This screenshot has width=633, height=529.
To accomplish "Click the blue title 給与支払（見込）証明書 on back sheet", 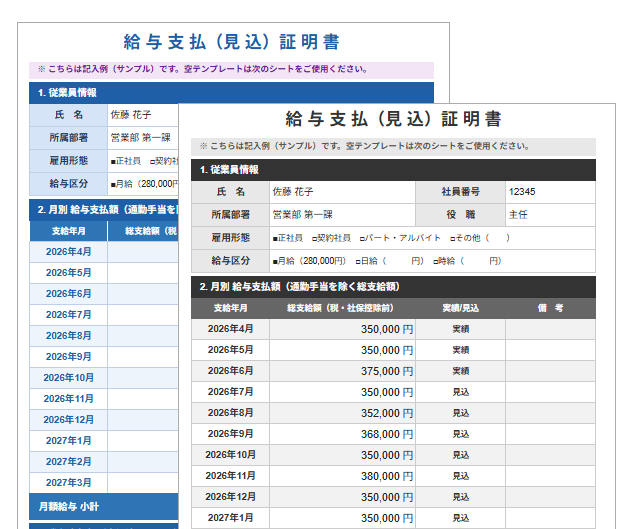I will (x=231, y=42).
